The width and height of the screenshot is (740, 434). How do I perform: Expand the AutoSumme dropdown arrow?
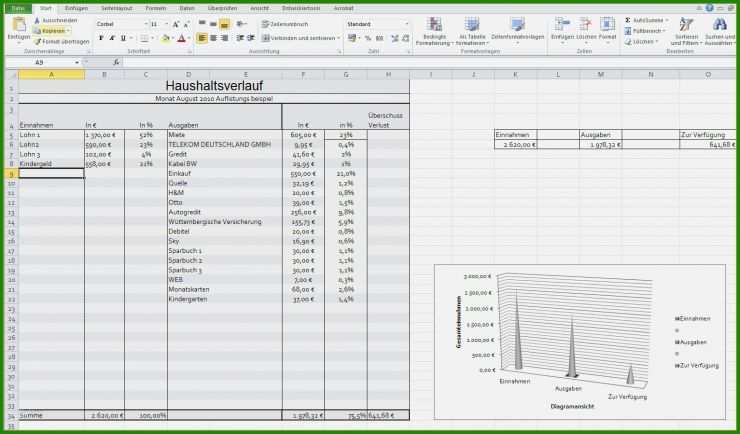666,20
